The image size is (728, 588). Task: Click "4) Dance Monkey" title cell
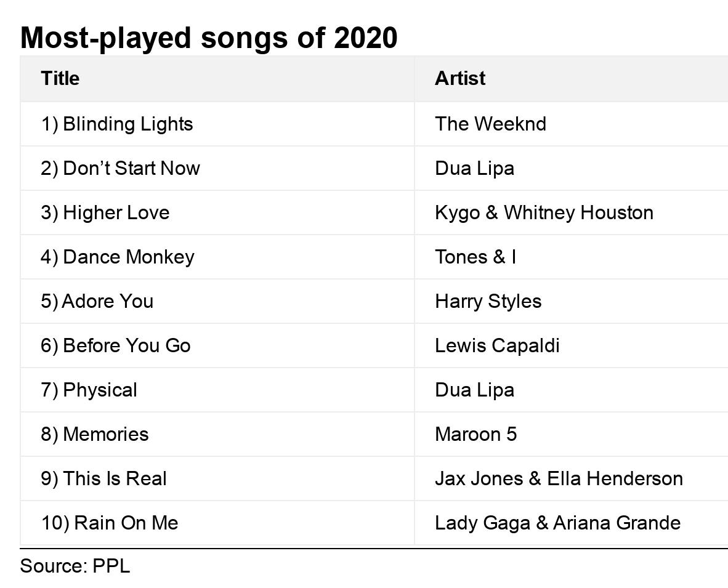pyautogui.click(x=118, y=257)
